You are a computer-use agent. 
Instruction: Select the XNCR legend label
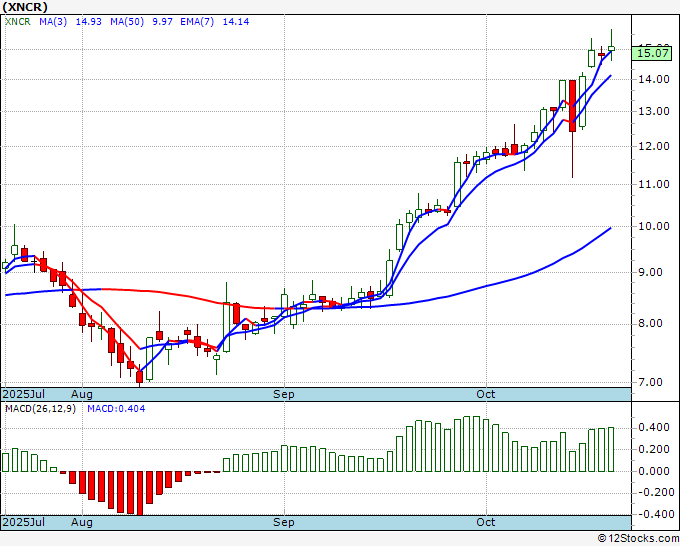(17, 22)
